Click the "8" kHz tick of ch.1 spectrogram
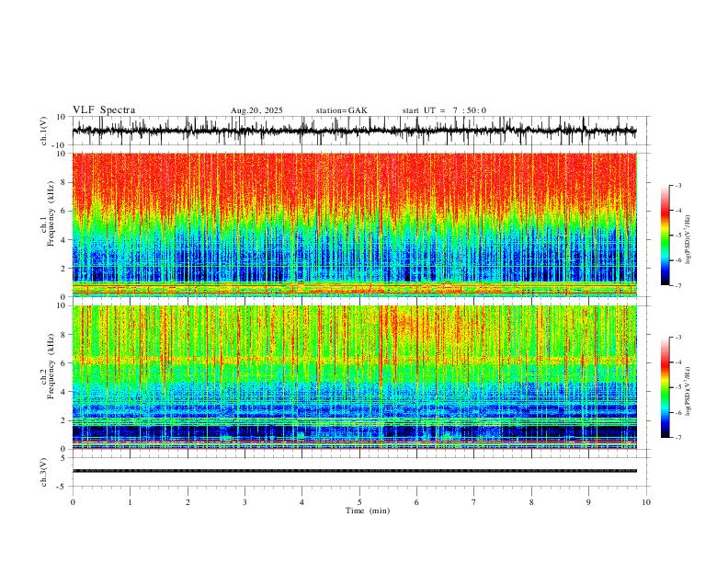Image resolution: width=728 pixels, height=563 pixels. (x=64, y=182)
